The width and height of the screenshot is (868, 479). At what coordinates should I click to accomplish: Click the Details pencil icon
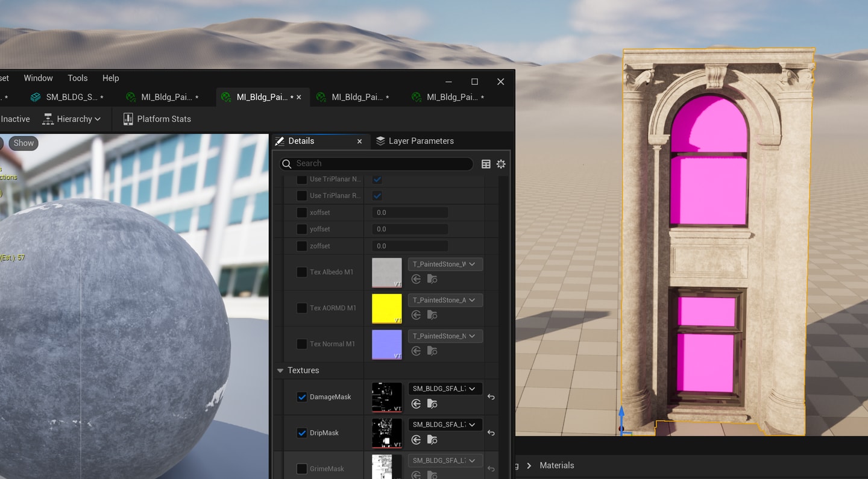(x=280, y=141)
